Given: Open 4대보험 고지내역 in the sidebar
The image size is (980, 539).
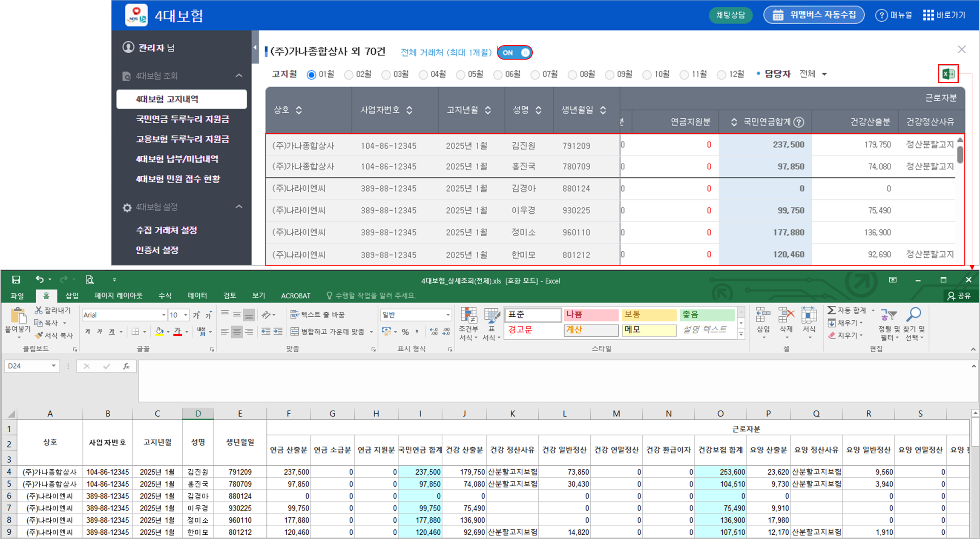Looking at the screenshot, I should click(182, 99).
